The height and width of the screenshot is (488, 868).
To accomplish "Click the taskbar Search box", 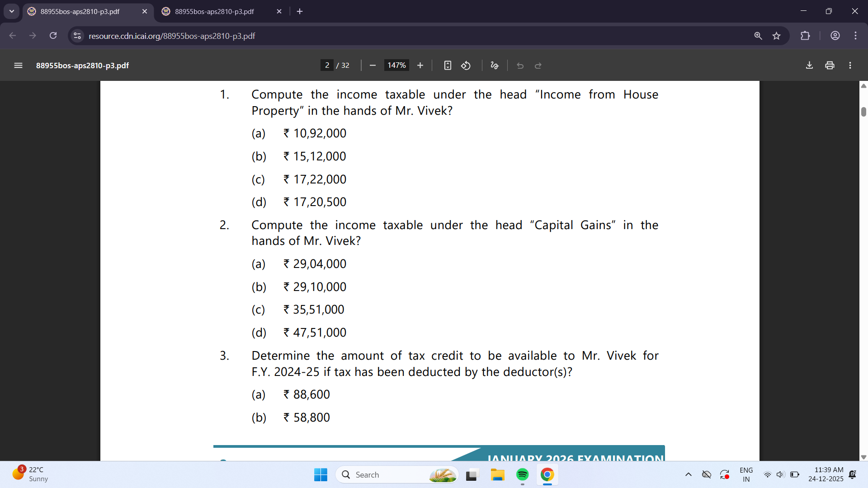I will 397,474.
